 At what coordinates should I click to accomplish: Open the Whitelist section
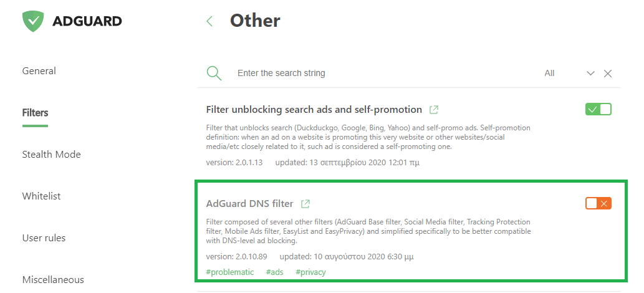pos(42,196)
